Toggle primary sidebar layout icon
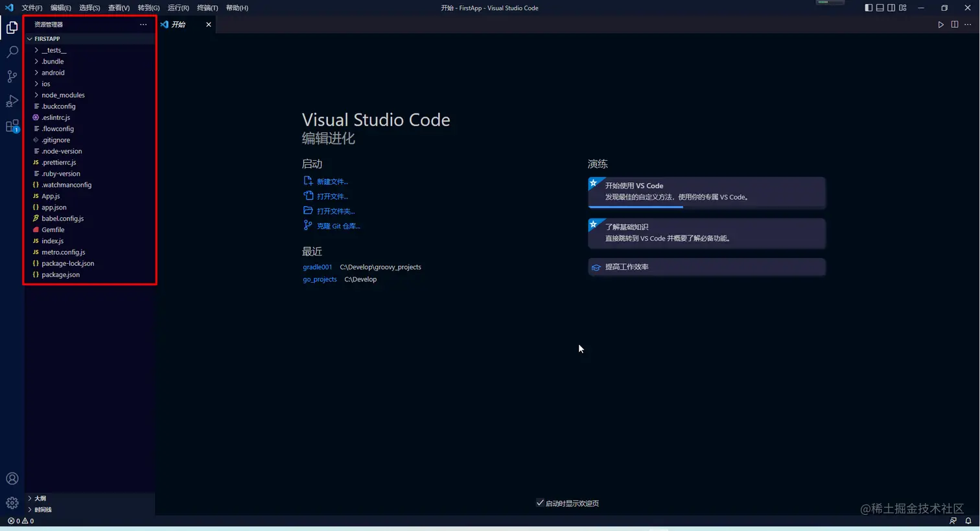The image size is (980, 531). point(869,8)
